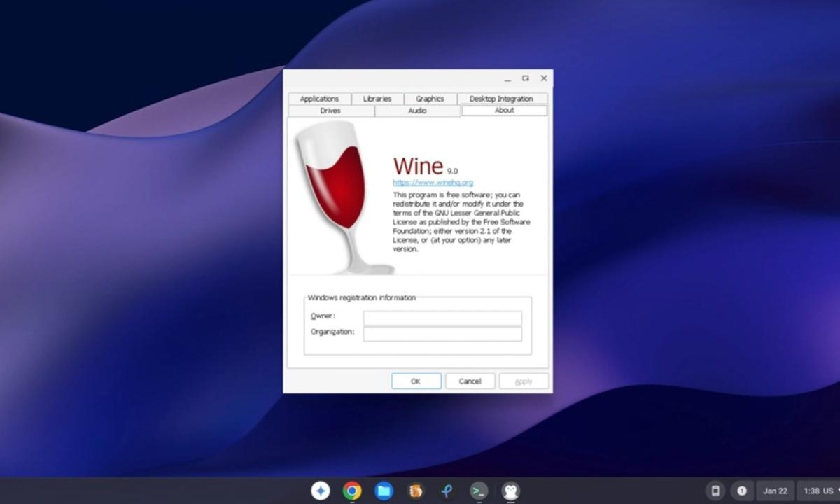The width and height of the screenshot is (840, 504).
Task: Open the Libraries tab
Action: [377, 99]
